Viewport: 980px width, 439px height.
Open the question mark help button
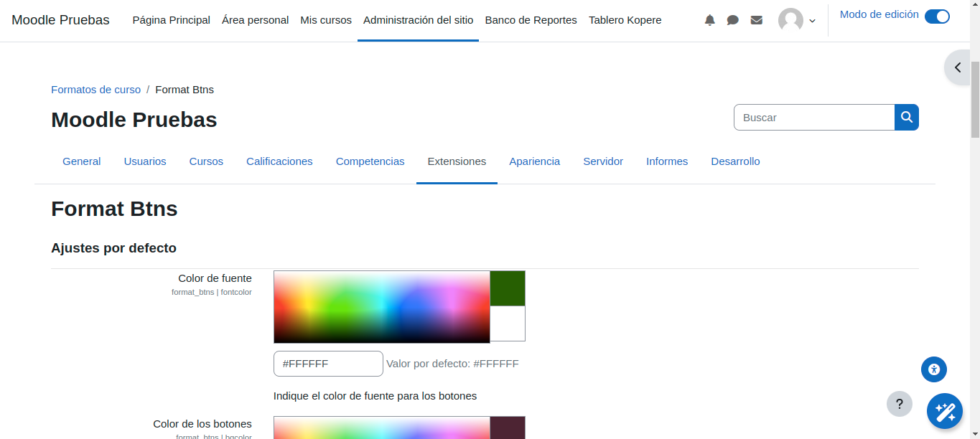(x=900, y=404)
